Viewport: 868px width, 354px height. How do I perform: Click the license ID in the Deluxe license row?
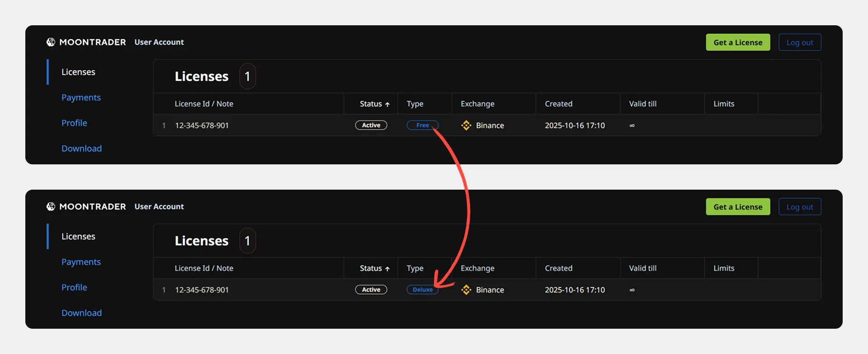[x=202, y=290]
